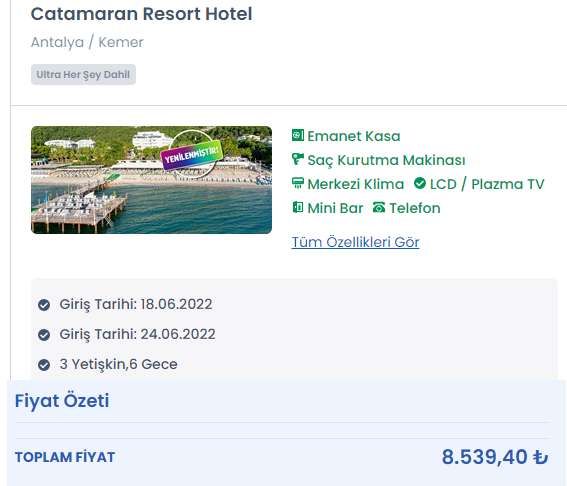Screen dimensions: 567x486
Task: Click the Mini Bar fridge icon
Action: (x=298, y=207)
